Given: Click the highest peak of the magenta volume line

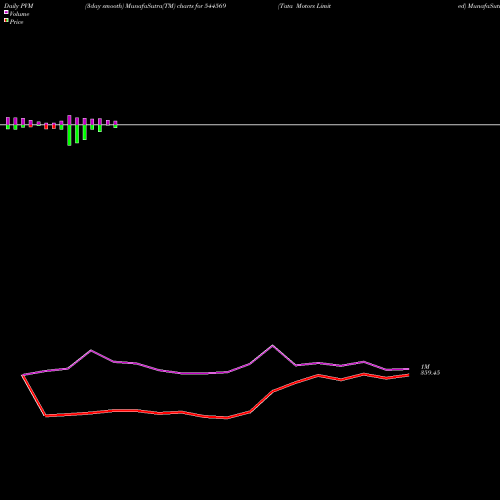Looking at the screenshot, I should (x=272, y=346).
